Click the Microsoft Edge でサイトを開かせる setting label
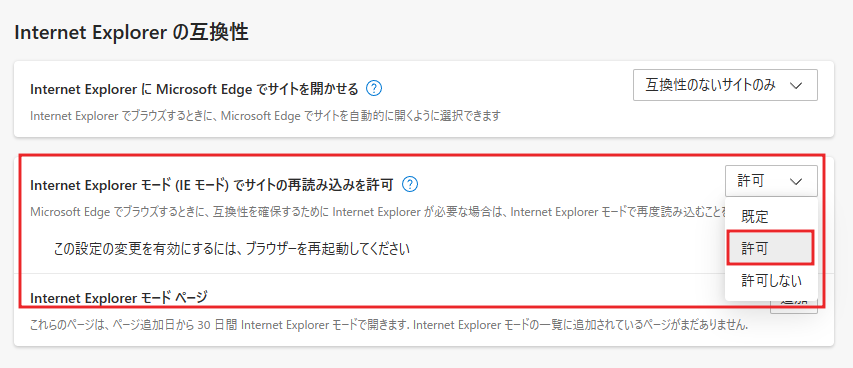Screen dimensions: 853x368 [x=194, y=88]
